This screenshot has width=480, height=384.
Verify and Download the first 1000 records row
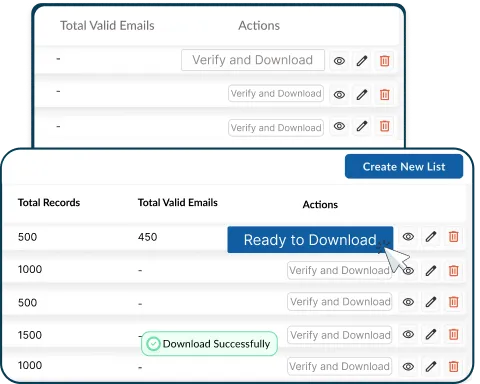click(339, 270)
